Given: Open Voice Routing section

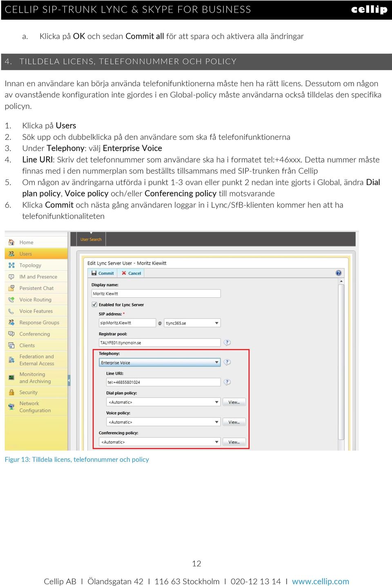Looking at the screenshot, I should 35,299.
